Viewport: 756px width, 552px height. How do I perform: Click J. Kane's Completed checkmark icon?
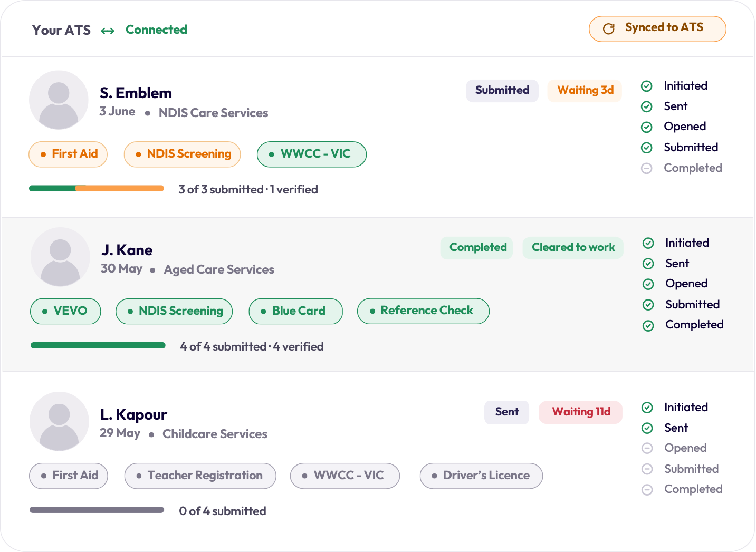(x=648, y=326)
